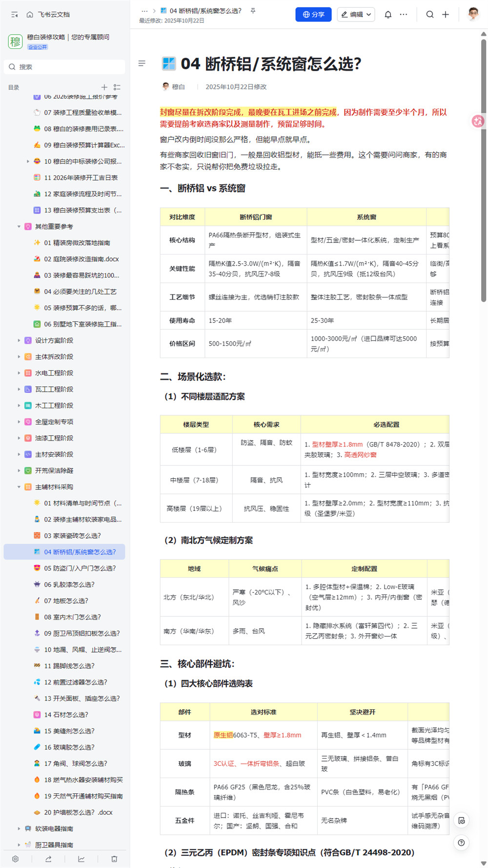Click the pink translation floating icon
Image resolution: width=488 pixels, height=868 pixels.
pyautogui.click(x=478, y=121)
